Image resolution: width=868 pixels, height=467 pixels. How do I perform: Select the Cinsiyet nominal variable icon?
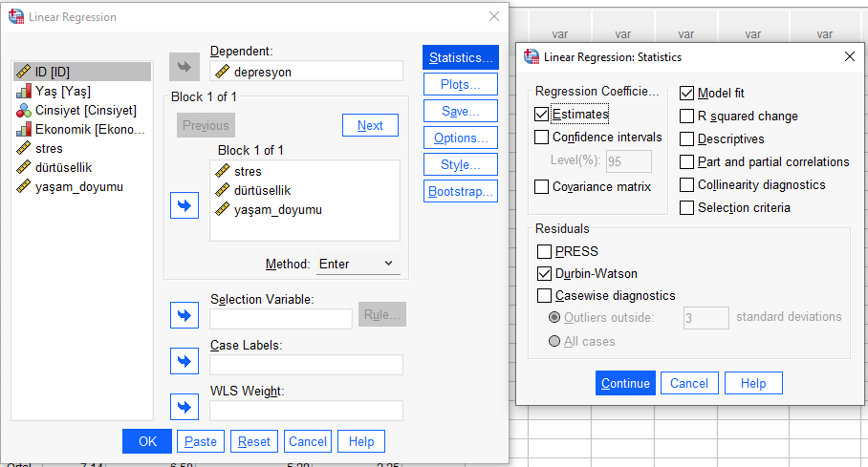pyautogui.click(x=23, y=111)
